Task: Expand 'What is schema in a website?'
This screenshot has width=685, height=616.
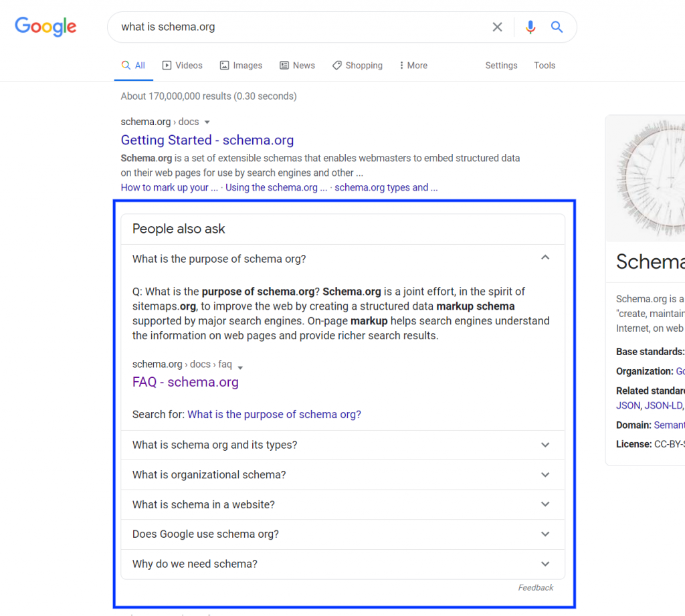Action: click(342, 504)
